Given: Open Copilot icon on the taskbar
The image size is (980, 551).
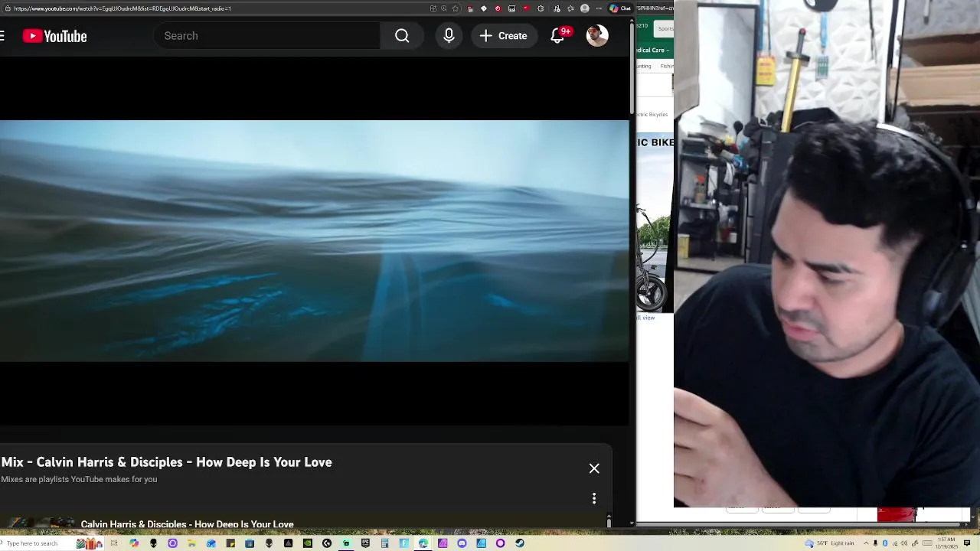Looking at the screenshot, I should click(134, 543).
